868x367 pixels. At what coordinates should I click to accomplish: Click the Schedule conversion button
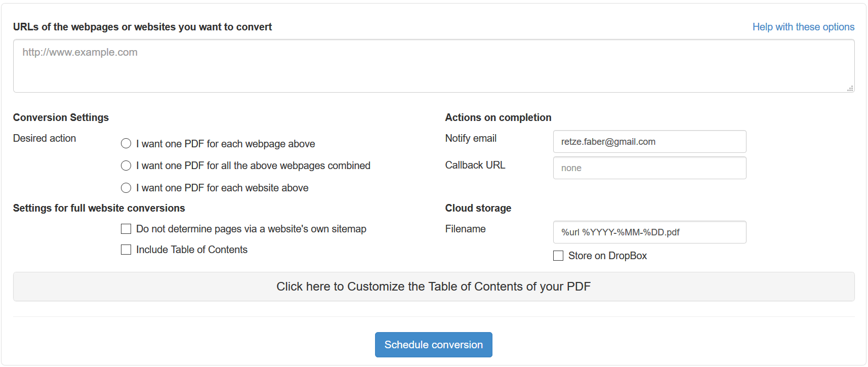(434, 345)
